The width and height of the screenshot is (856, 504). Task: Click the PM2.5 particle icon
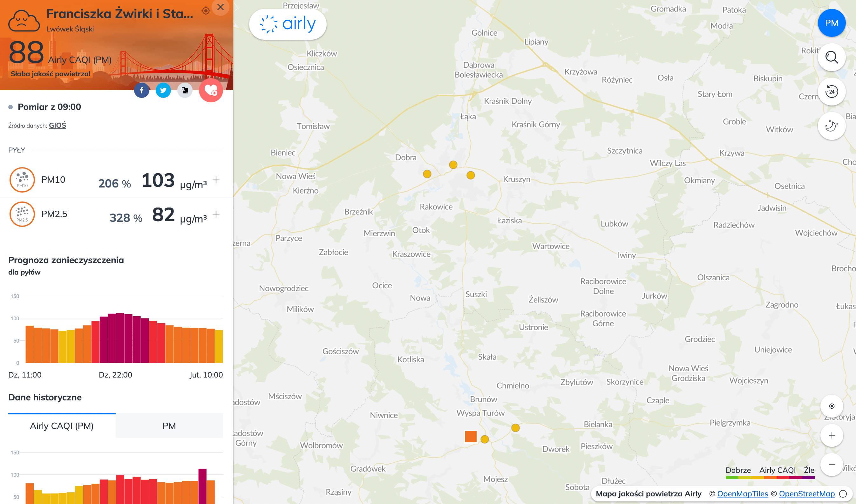(22, 214)
